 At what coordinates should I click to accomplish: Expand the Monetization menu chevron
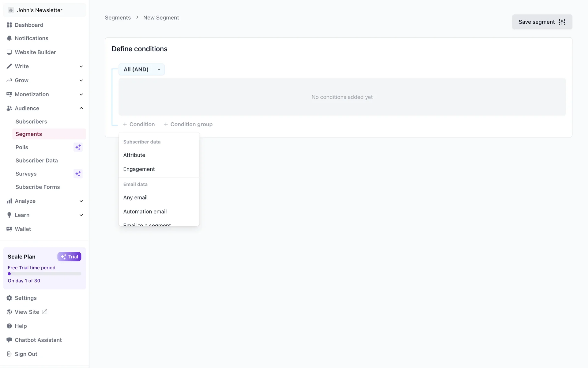[x=81, y=94]
